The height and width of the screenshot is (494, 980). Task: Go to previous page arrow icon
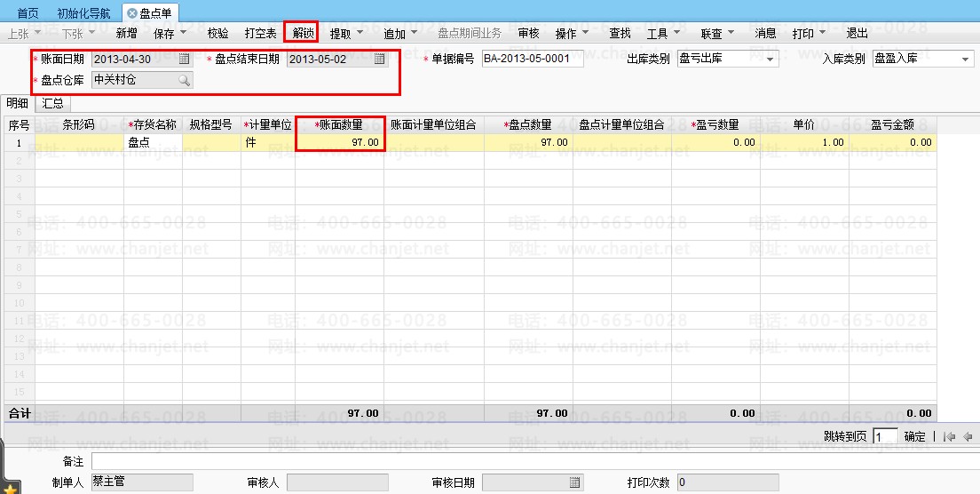point(968,436)
